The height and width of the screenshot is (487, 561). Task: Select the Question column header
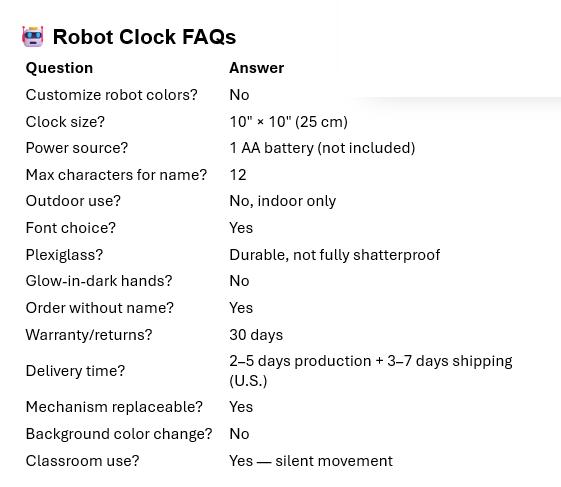pyautogui.click(x=59, y=68)
